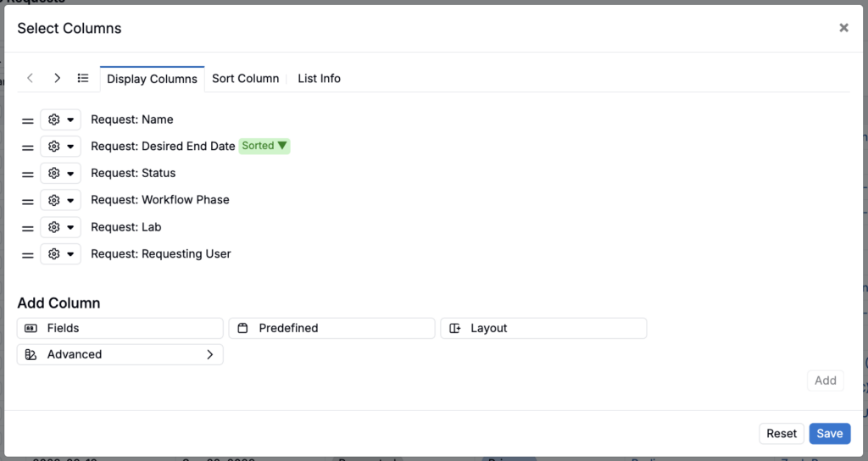Click the Save button
The image size is (868, 461).
click(x=829, y=433)
